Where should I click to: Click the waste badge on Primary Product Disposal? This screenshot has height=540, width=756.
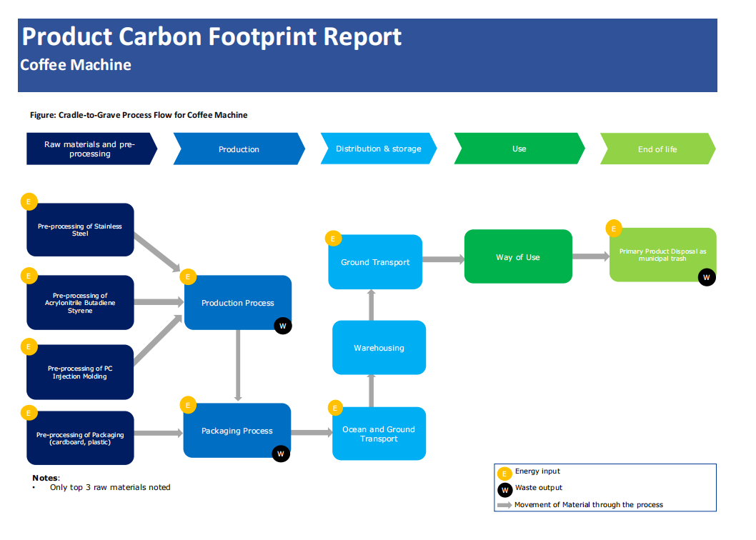(706, 277)
